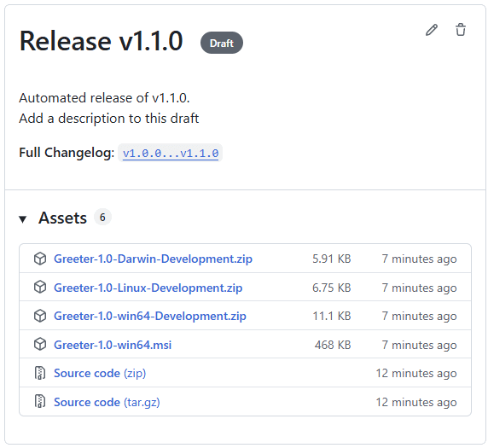Download Greeter-1.0-win64-Development.zip
Viewport: 488px width, 448px height.
click(x=150, y=316)
